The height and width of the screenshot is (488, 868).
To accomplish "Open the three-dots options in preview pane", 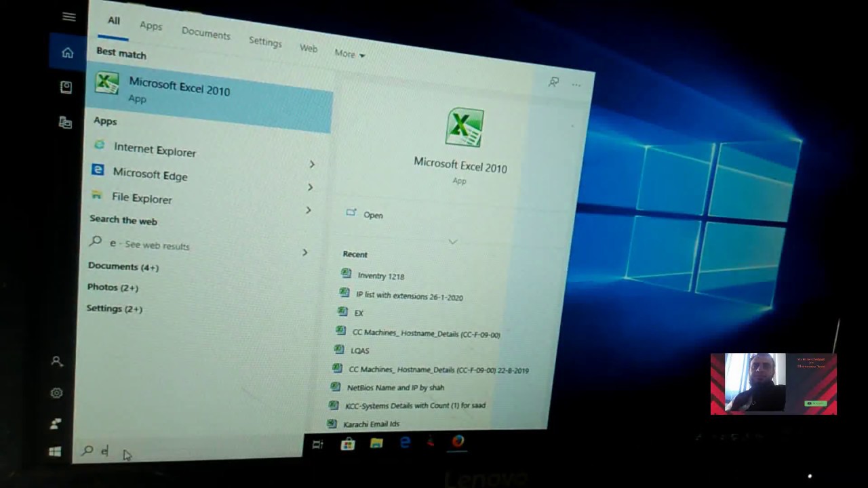I will point(576,85).
